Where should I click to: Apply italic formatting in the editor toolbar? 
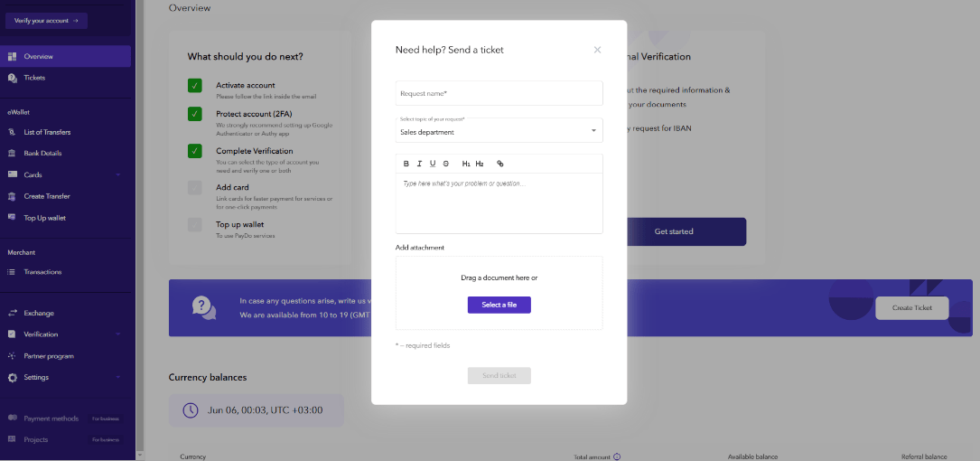coord(420,164)
